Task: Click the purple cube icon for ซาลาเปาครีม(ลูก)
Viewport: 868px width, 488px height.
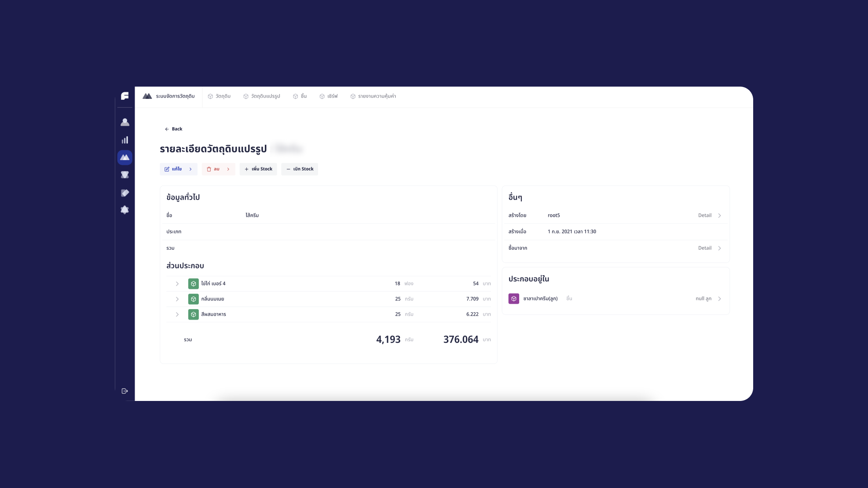Action: 513,299
